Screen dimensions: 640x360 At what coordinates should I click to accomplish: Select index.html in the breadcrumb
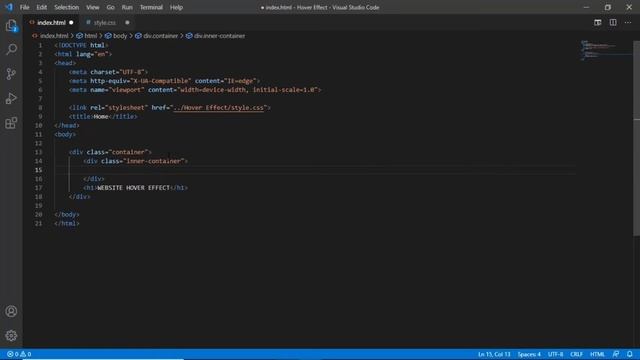54,36
